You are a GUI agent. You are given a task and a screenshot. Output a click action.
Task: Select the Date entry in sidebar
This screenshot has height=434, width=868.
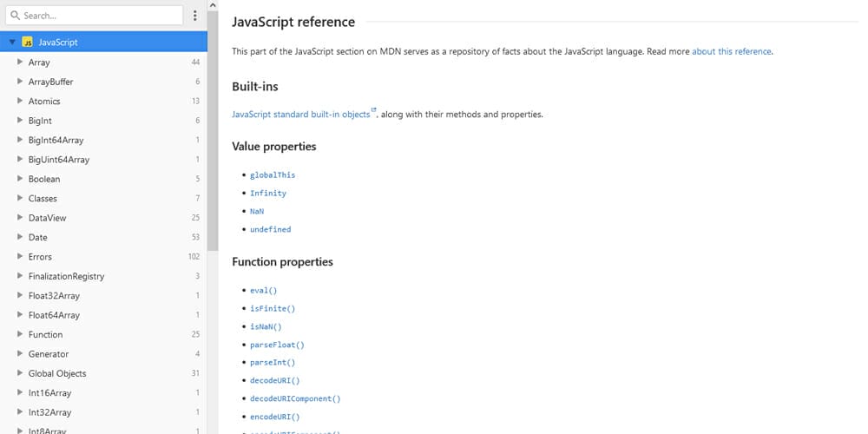coord(38,237)
